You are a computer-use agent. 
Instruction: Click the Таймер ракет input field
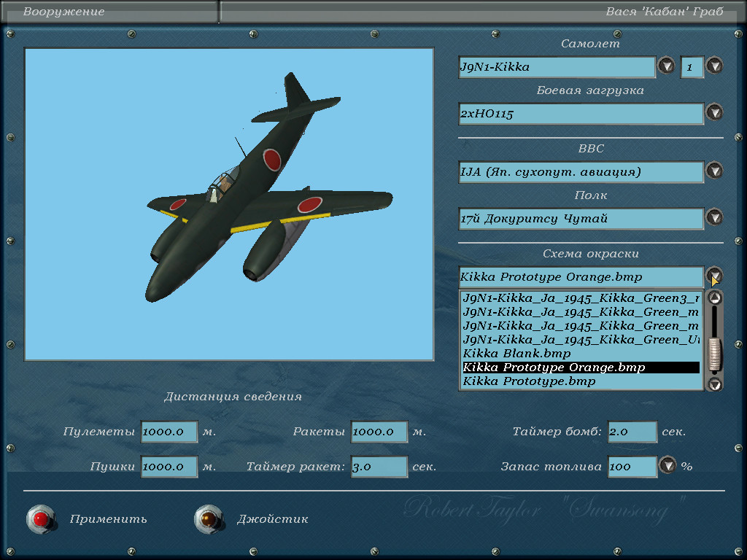(379, 467)
